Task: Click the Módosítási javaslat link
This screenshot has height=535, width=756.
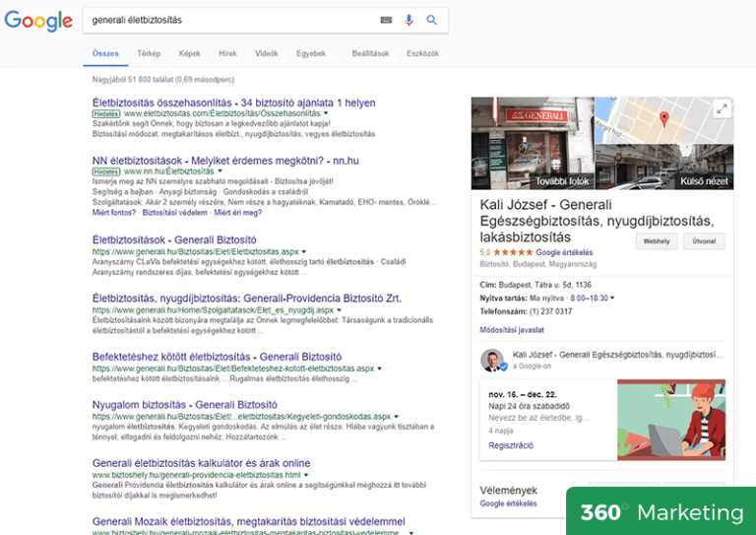Action: 512,330
